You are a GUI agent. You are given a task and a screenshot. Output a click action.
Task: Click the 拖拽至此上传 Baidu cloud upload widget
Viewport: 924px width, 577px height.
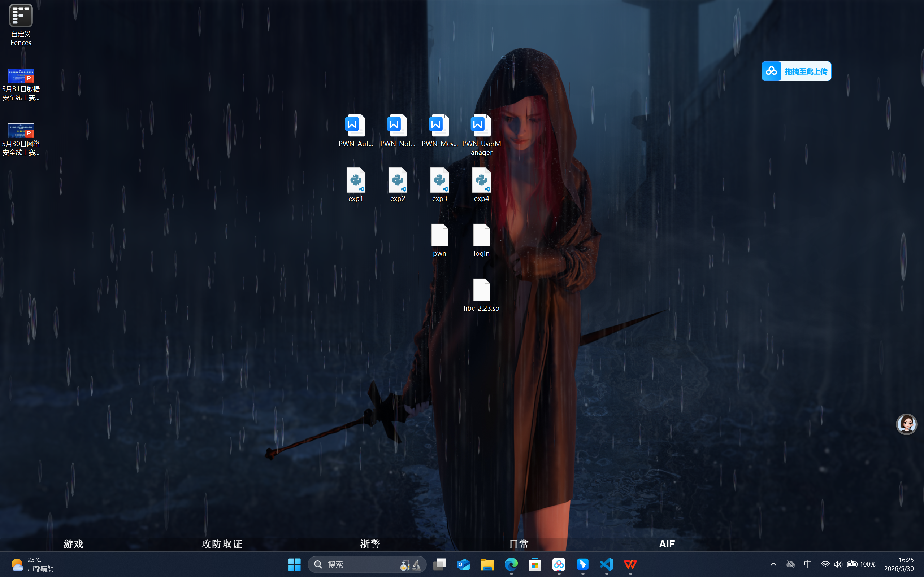pos(796,71)
